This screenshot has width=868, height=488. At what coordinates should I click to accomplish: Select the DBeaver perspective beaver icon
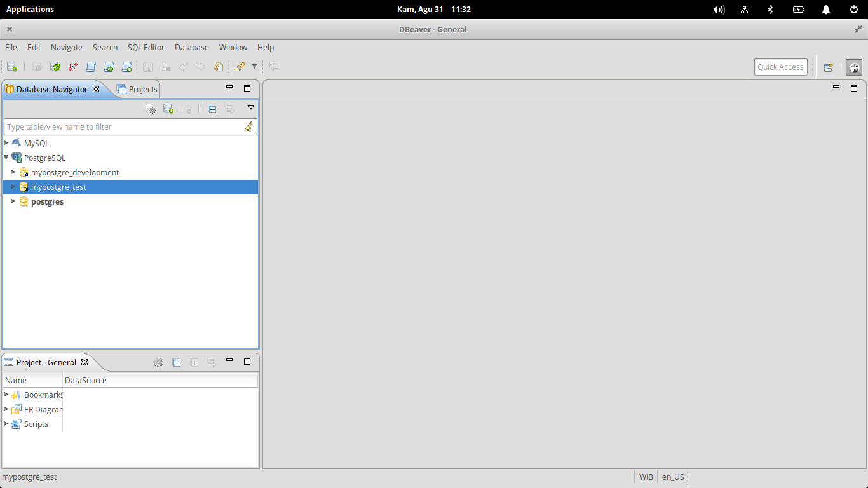[854, 67]
